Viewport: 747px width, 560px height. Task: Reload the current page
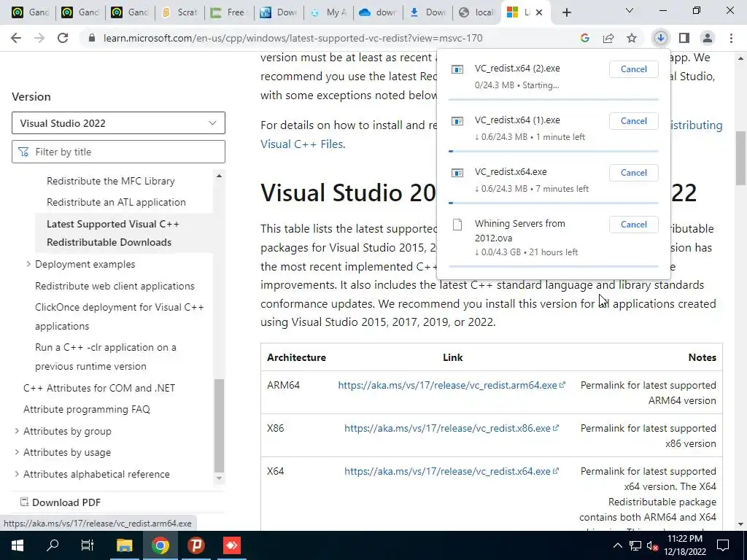63,38
